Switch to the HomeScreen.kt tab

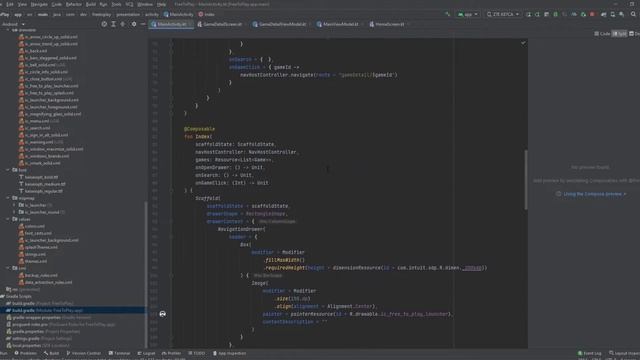click(387, 24)
